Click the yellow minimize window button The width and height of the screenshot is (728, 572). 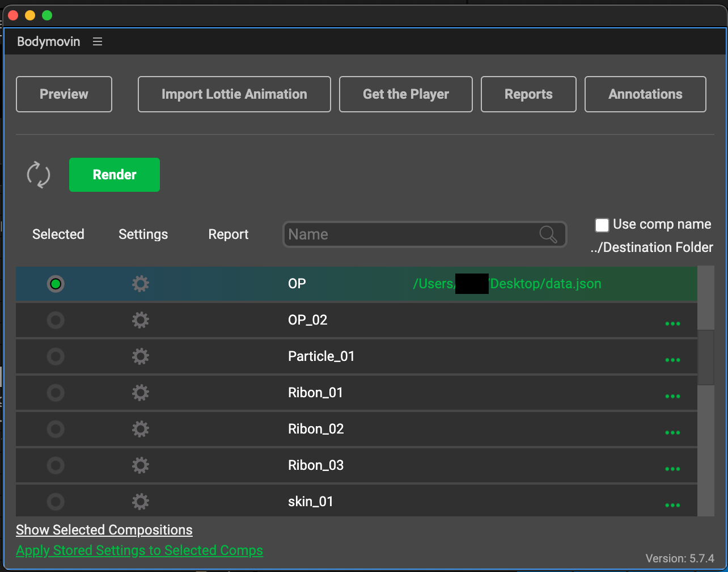(30, 15)
